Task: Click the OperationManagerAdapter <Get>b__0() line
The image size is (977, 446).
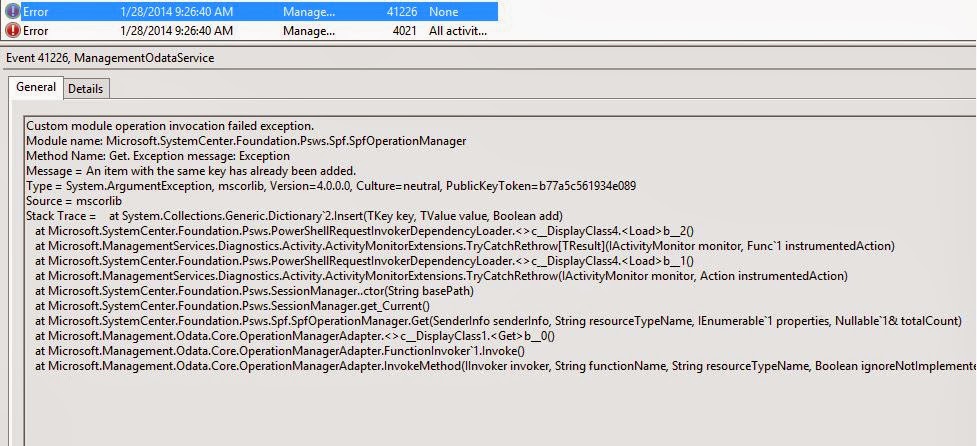Action: pyautogui.click(x=295, y=336)
